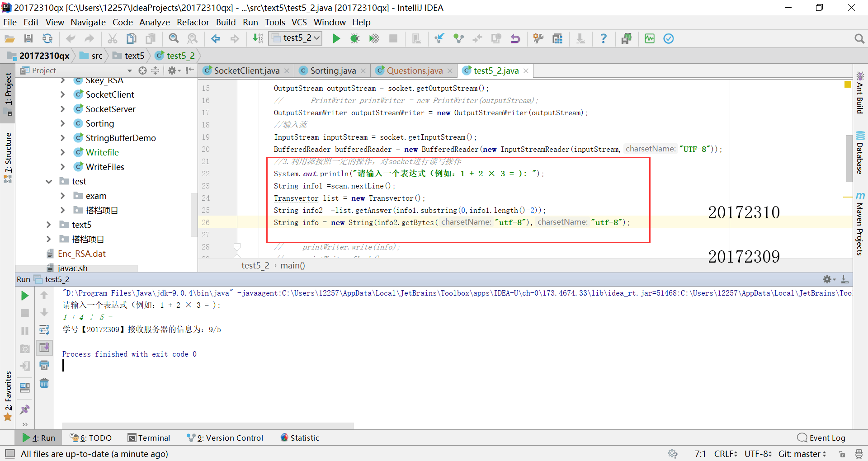Toggle Soft-Wrap in the Run console
This screenshot has width=868, height=461.
(x=44, y=330)
